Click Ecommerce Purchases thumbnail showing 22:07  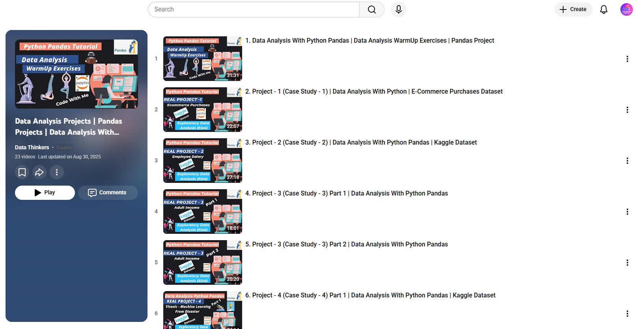203,109
